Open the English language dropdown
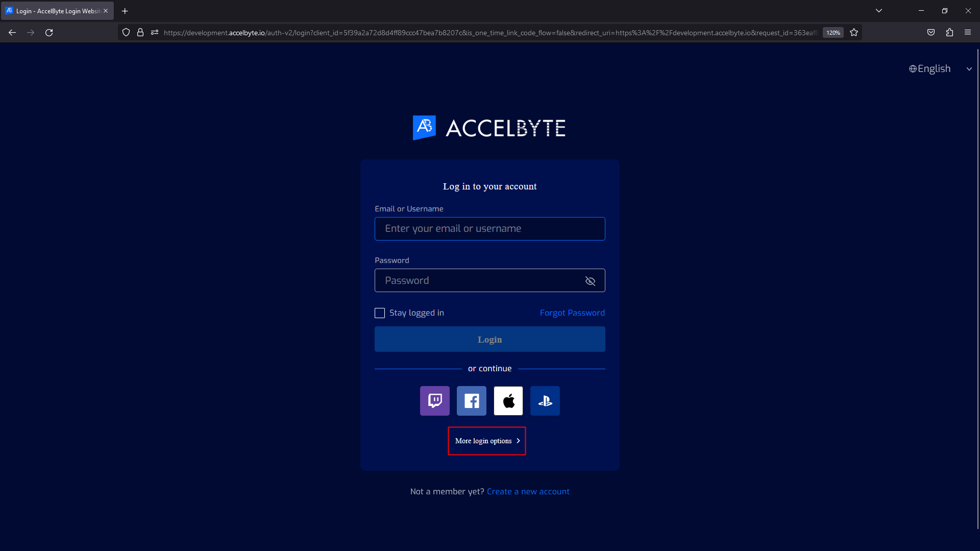Screen dimensions: 980x551 click(x=941, y=69)
